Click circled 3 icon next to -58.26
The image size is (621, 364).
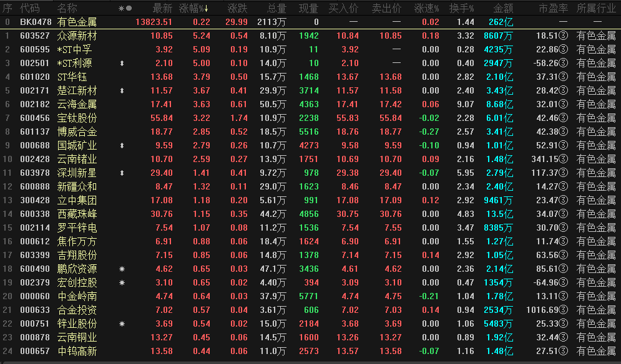[563, 64]
